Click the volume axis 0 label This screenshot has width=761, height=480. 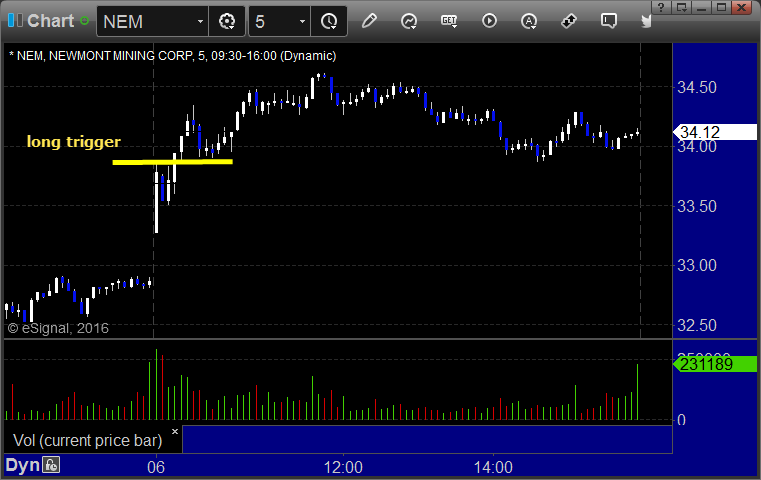(681, 420)
